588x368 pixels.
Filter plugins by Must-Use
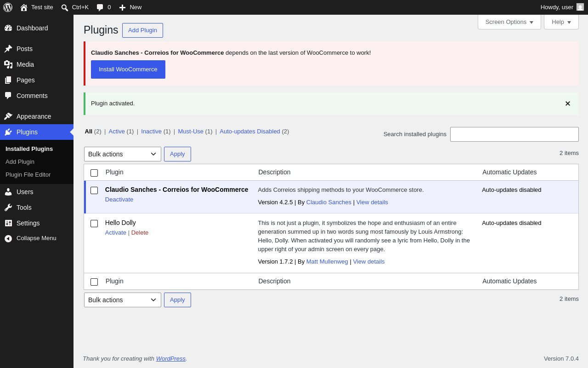tap(191, 132)
